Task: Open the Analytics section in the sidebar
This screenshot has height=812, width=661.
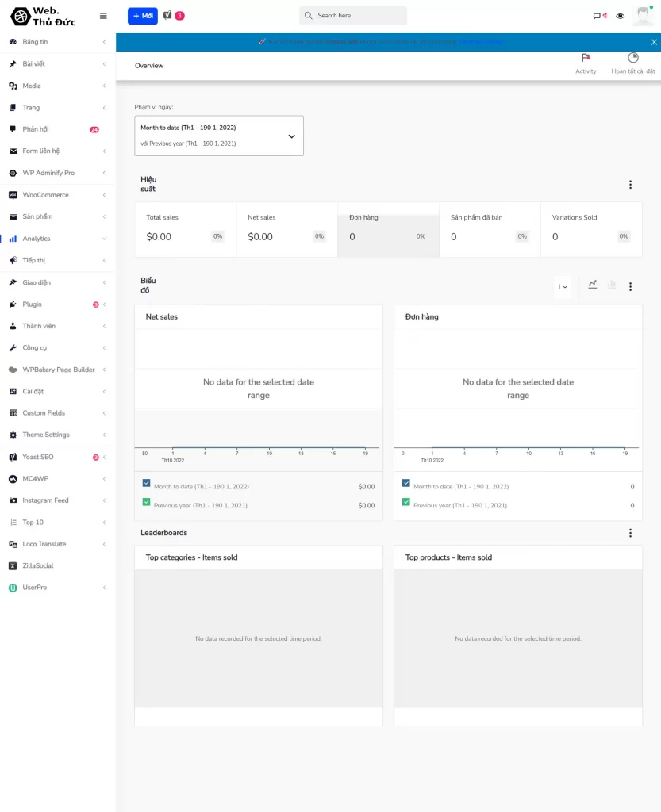Action: click(36, 238)
